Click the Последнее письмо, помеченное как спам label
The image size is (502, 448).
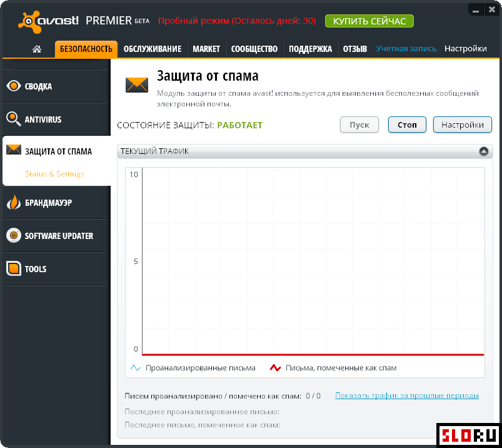tap(203, 425)
